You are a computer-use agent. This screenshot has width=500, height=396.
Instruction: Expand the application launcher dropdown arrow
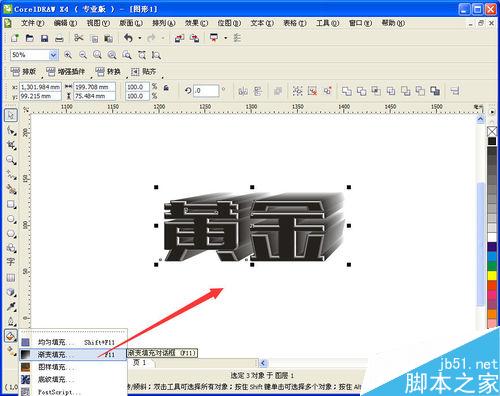[x=226, y=38]
